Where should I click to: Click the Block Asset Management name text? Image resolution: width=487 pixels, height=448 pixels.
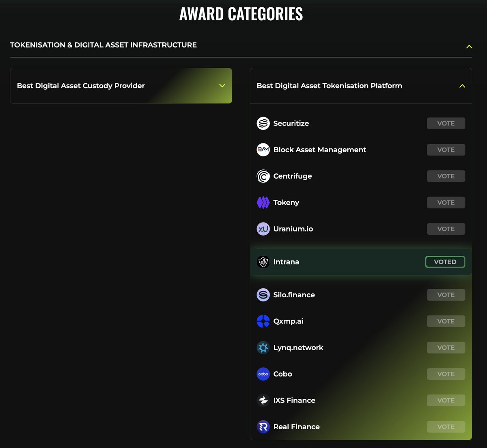click(320, 150)
